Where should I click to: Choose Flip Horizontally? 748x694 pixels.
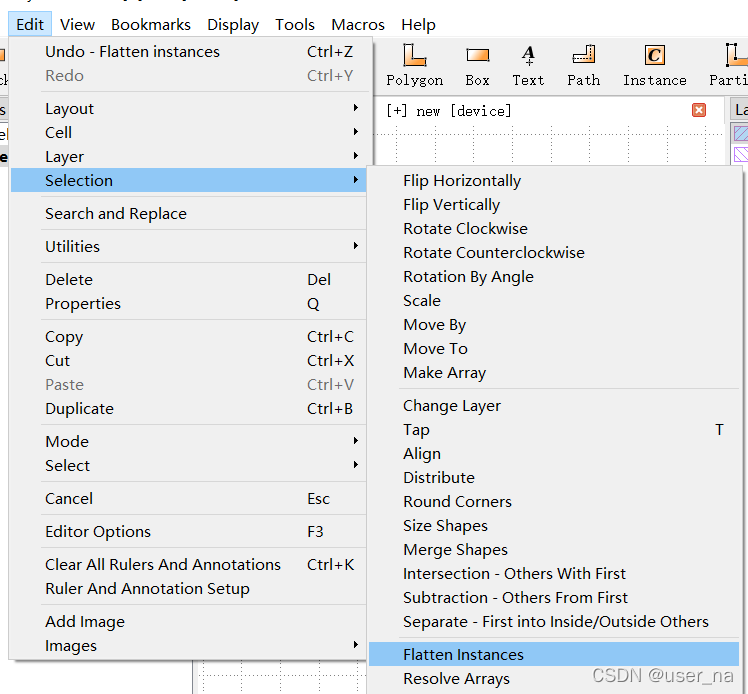coord(553,180)
